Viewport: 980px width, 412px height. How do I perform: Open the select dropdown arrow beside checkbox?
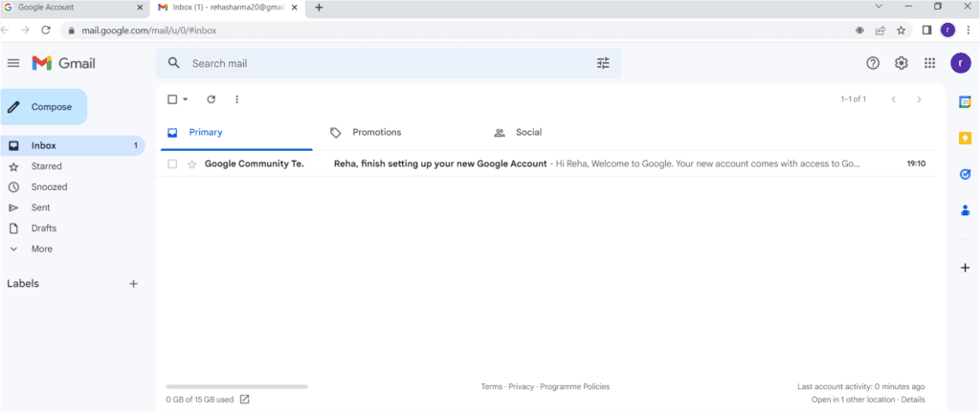tap(185, 99)
